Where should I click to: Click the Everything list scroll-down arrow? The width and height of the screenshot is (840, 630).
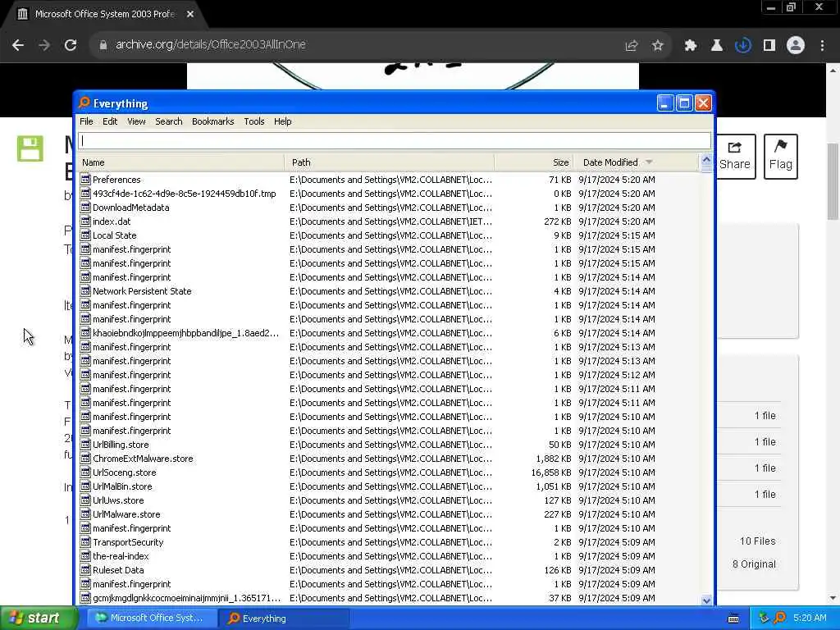click(x=706, y=600)
